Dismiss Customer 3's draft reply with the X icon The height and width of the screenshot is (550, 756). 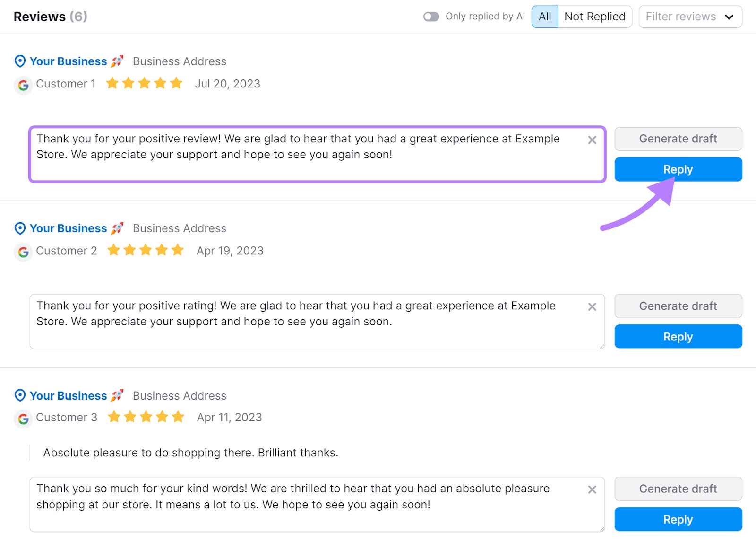[592, 489]
